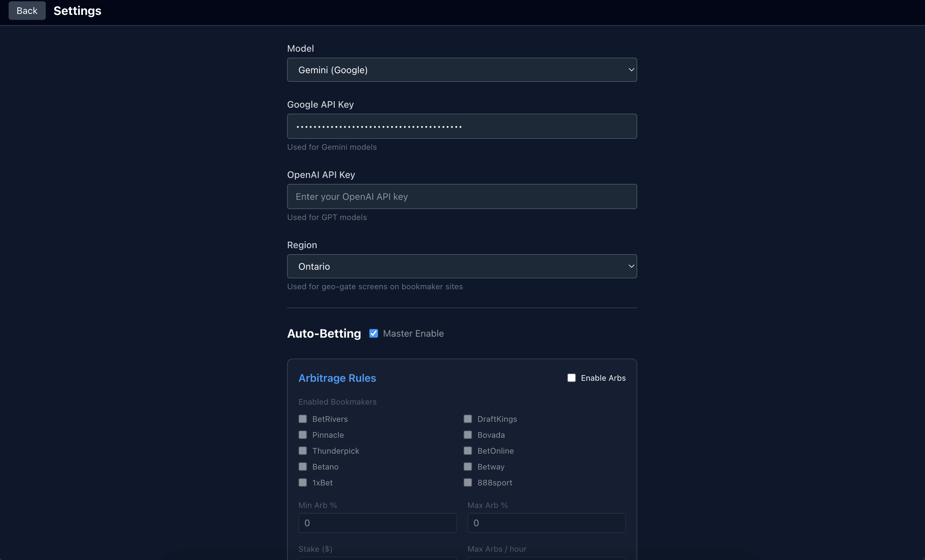This screenshot has width=925, height=560.
Task: Enable the 888sport bookmaker
Action: [x=468, y=482]
